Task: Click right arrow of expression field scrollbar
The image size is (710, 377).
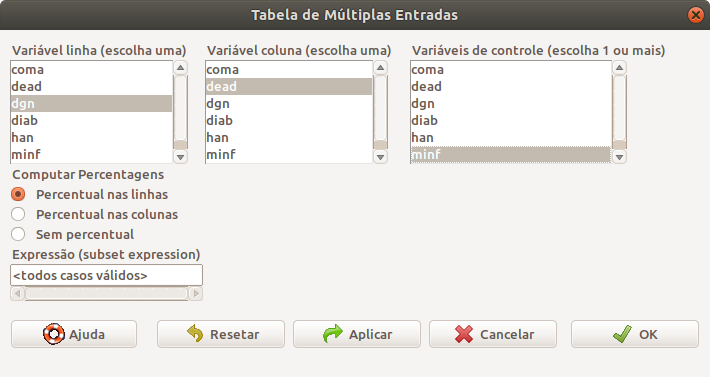Action: point(196,294)
